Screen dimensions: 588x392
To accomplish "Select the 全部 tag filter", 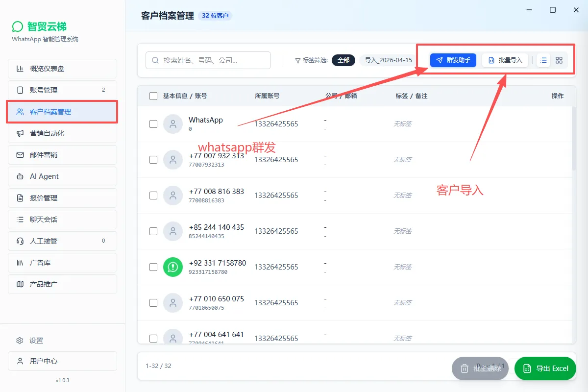I will 343,60.
